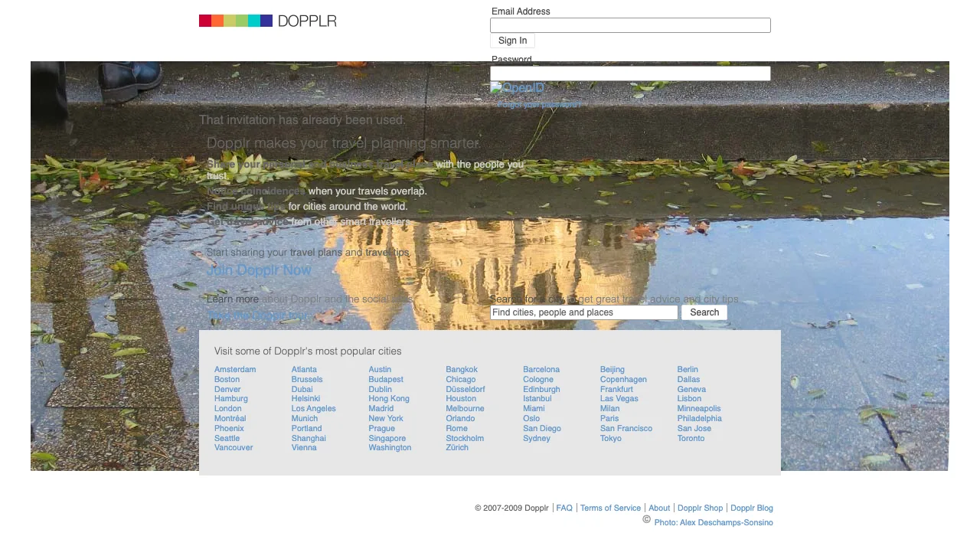Open the Sydney city link
Image resolution: width=980 pixels, height=536 pixels.
(537, 439)
